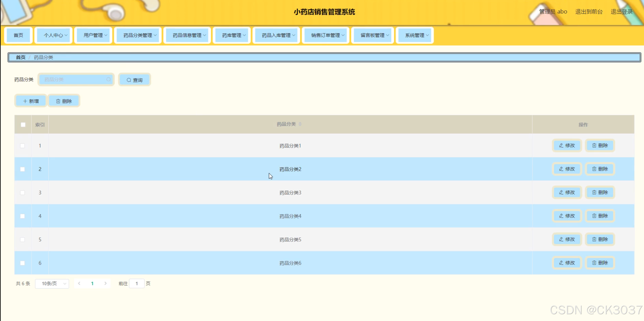The image size is (644, 321).
Task: Click the pencil edit icon for 药品分类1
Action: 561,145
